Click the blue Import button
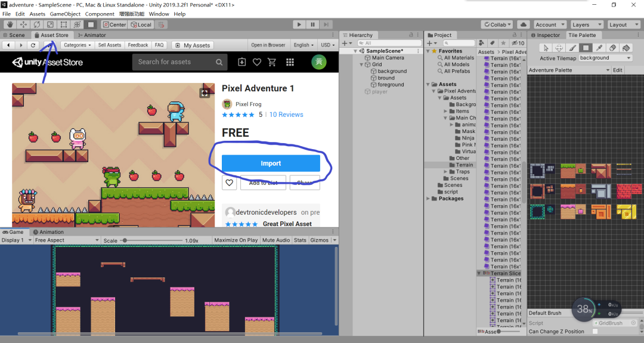Image resolution: width=644 pixels, height=343 pixels. click(271, 163)
